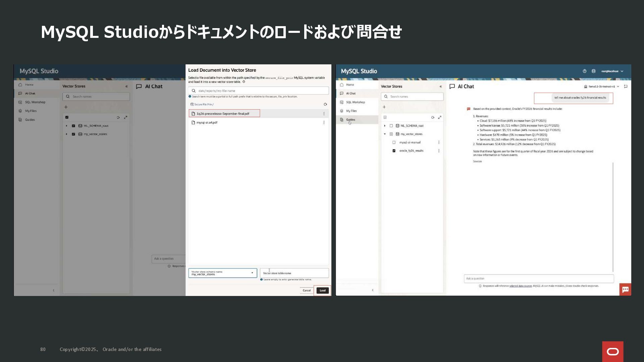
Task: Click the new chat icon beside model selector
Action: pos(626,86)
